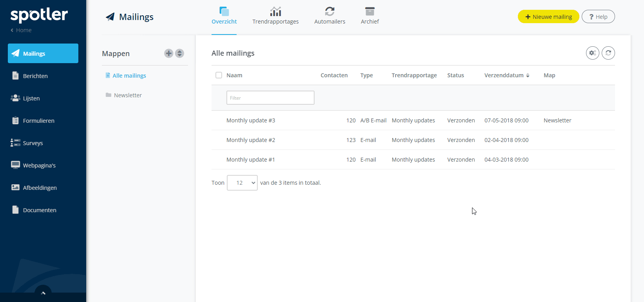The height and width of the screenshot is (302, 644).
Task: Open Surveys in the sidebar
Action: click(43, 143)
